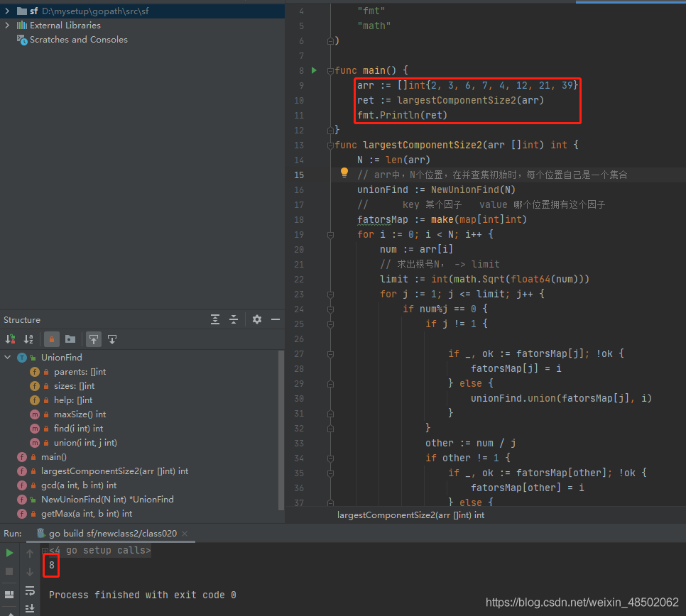Fold the import block end at line 6

click(330, 40)
